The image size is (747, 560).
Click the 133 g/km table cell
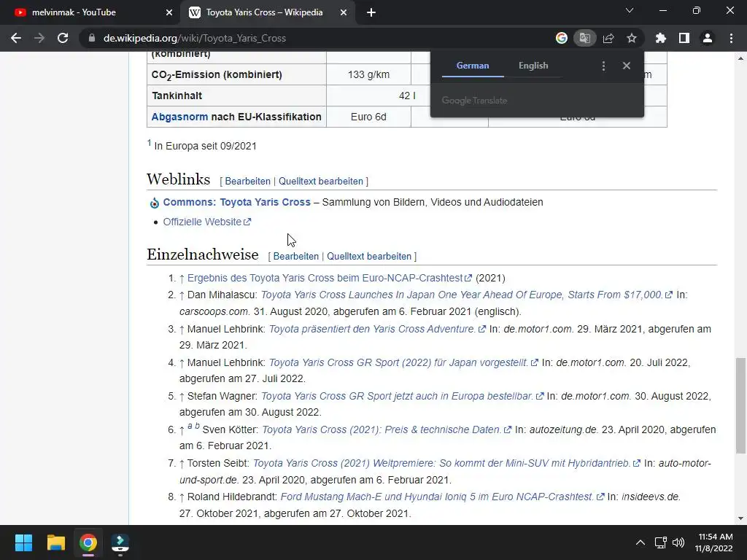point(368,75)
